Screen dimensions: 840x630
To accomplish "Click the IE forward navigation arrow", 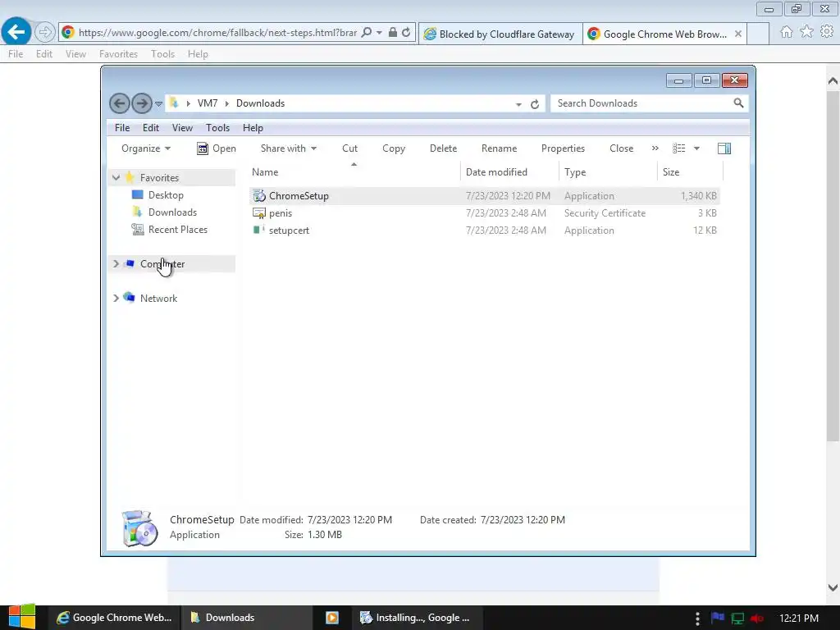I will coord(45,32).
